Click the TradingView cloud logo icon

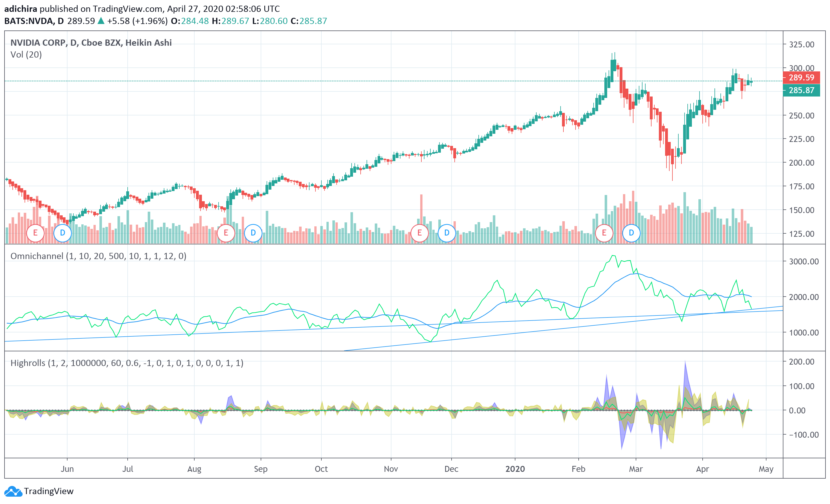14,491
